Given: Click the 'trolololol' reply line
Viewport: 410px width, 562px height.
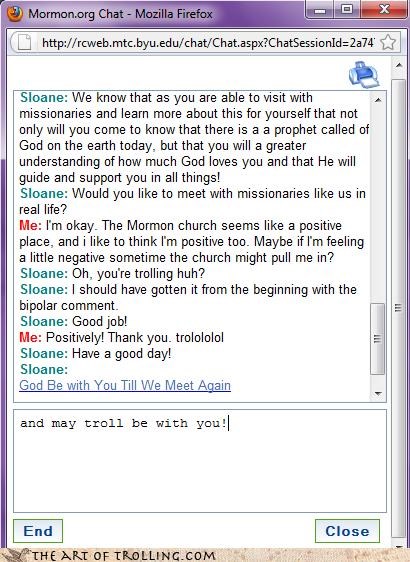Looking at the screenshot, I should 121,337.
